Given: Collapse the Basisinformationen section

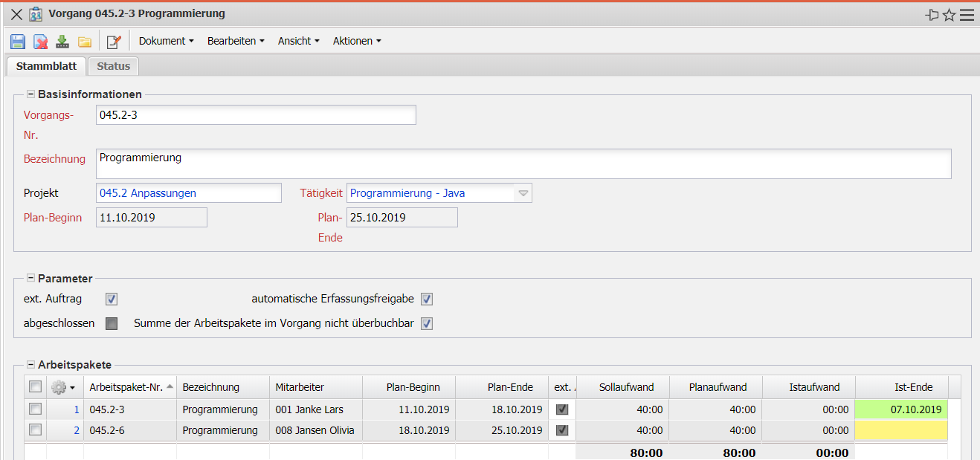Looking at the screenshot, I should click(x=31, y=94).
